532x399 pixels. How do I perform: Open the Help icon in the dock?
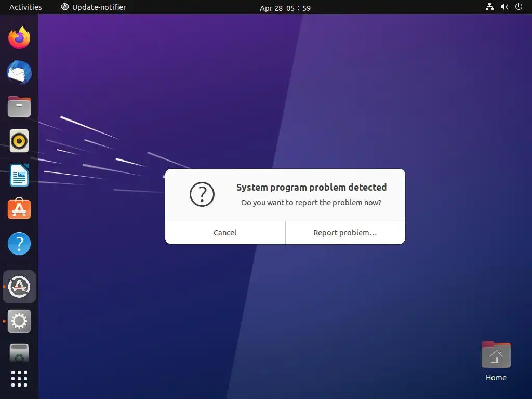pyautogui.click(x=19, y=244)
